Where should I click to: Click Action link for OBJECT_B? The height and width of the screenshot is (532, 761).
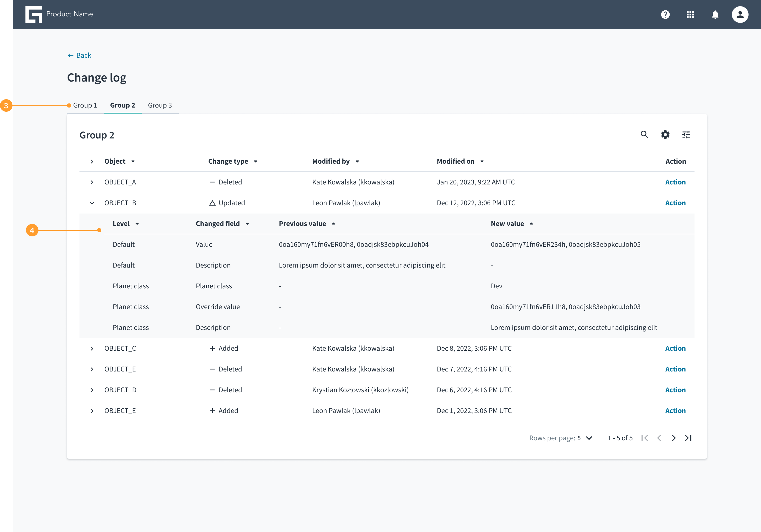tap(675, 203)
